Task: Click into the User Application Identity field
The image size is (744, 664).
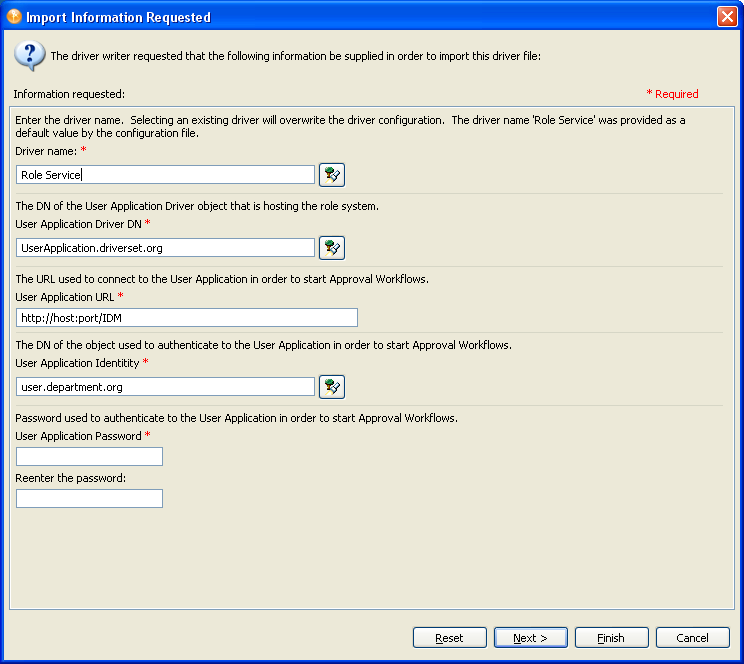Action: pos(166,386)
